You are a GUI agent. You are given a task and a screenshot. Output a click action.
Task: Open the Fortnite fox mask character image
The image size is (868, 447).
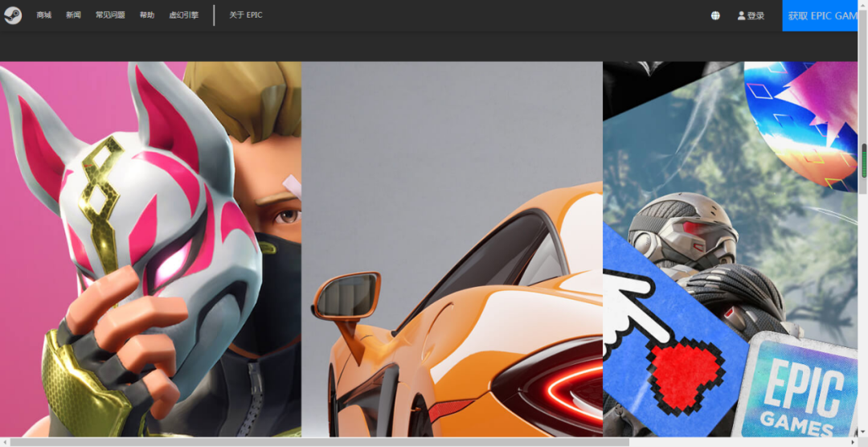[x=150, y=248]
